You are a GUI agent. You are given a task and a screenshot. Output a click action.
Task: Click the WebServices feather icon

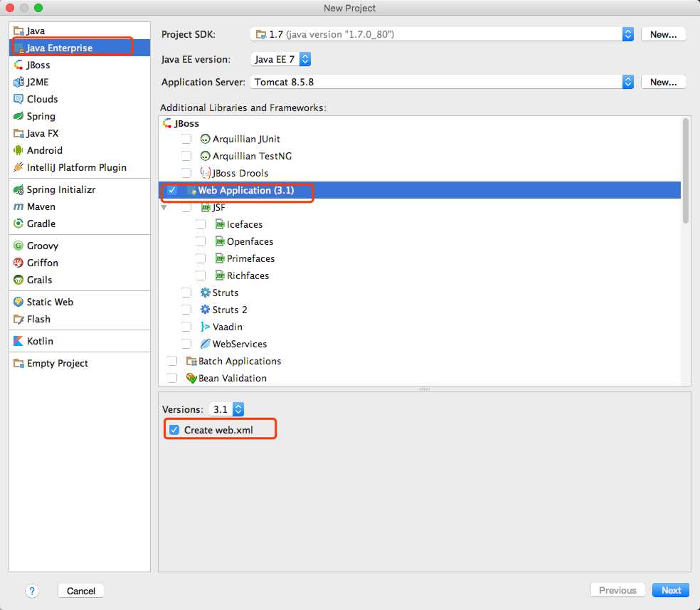click(205, 344)
